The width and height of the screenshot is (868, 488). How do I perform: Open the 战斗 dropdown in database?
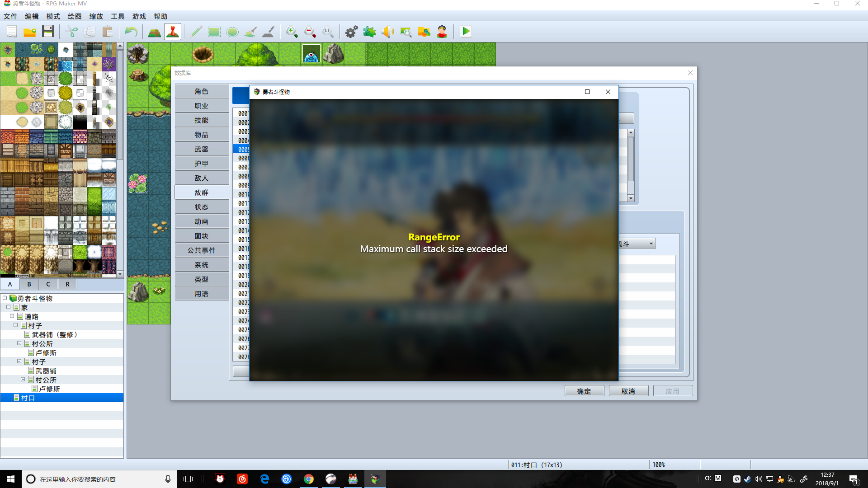pos(637,244)
